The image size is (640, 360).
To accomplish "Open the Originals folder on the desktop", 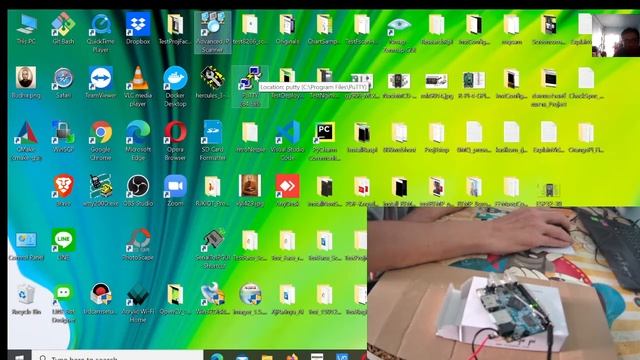I will pyautogui.click(x=287, y=29).
